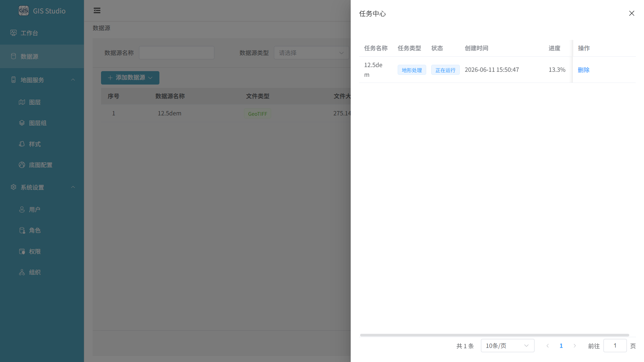The width and height of the screenshot is (644, 362).
Task: Click the 用户 person icon
Action: 22,209
